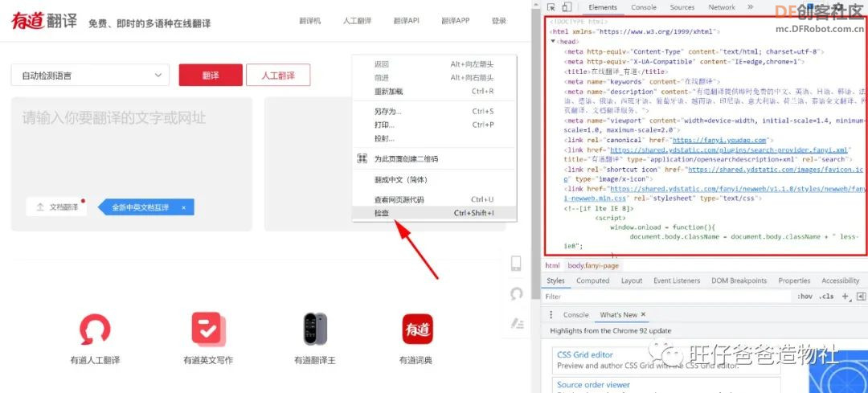Click the outlined 人工翻译 button
This screenshot has height=393, width=868.
click(x=278, y=76)
